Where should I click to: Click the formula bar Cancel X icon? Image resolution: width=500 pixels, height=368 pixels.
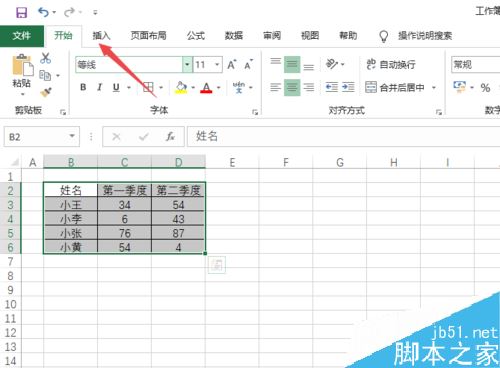[x=116, y=136]
